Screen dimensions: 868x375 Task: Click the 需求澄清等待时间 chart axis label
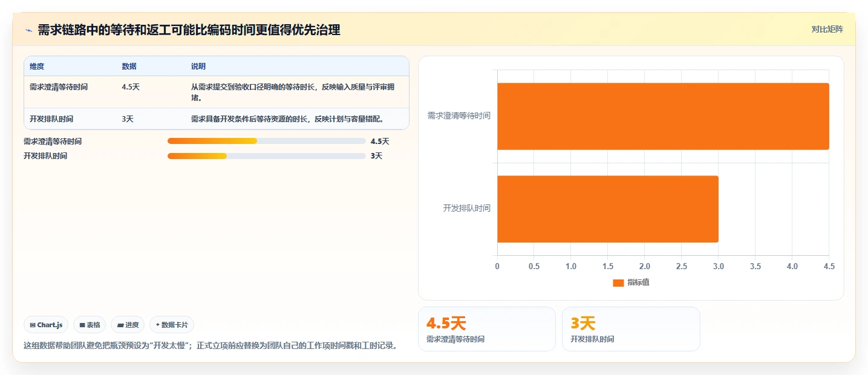pos(459,116)
